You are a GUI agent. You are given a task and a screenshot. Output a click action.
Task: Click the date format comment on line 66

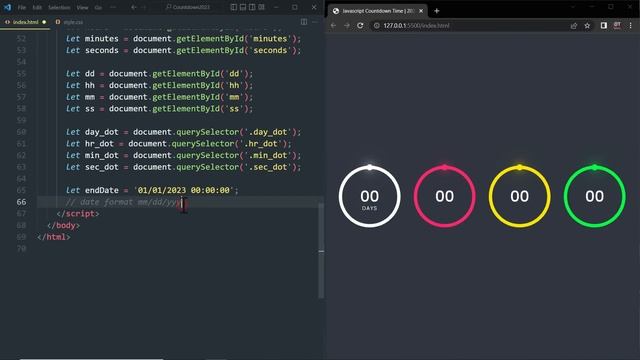(123, 202)
